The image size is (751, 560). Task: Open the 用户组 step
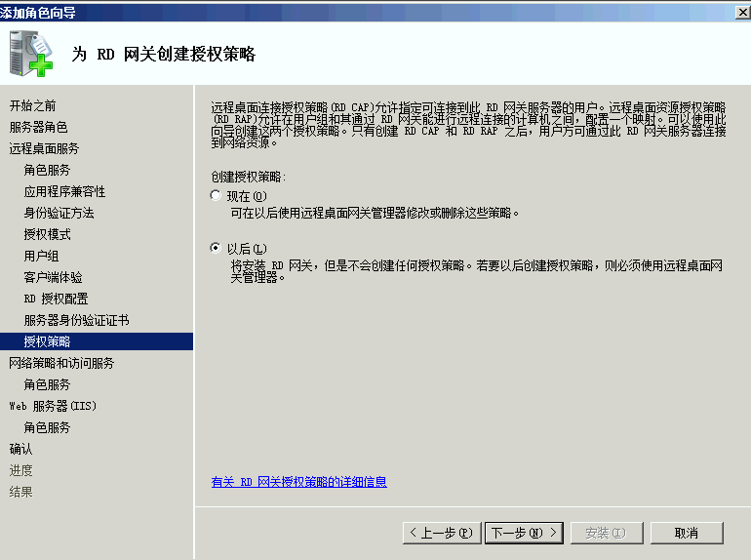41,256
